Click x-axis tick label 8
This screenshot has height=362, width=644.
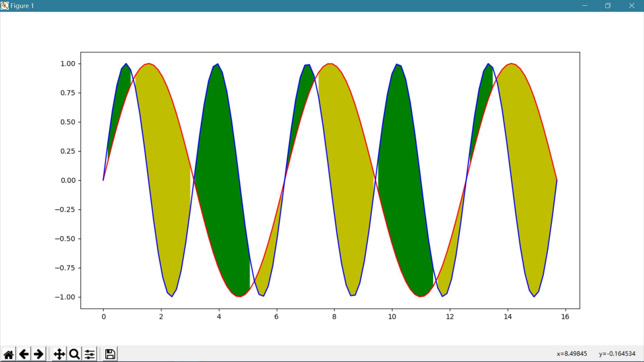334,317
